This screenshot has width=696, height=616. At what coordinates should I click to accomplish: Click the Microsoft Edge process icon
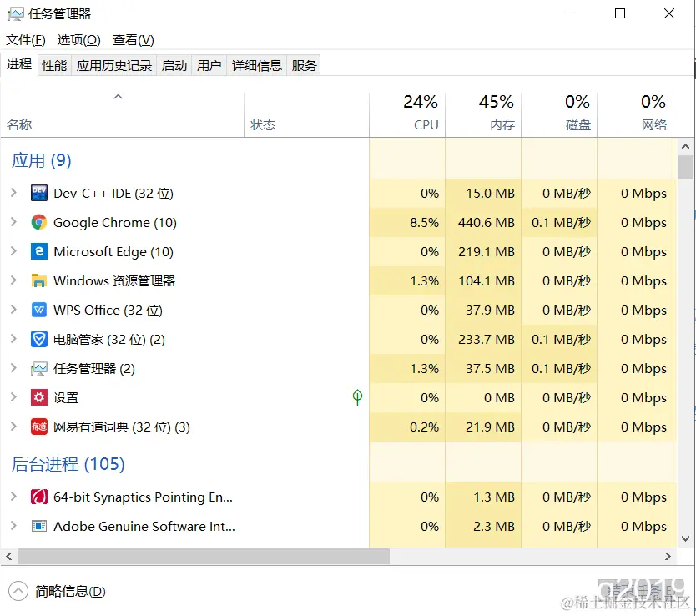coord(40,251)
